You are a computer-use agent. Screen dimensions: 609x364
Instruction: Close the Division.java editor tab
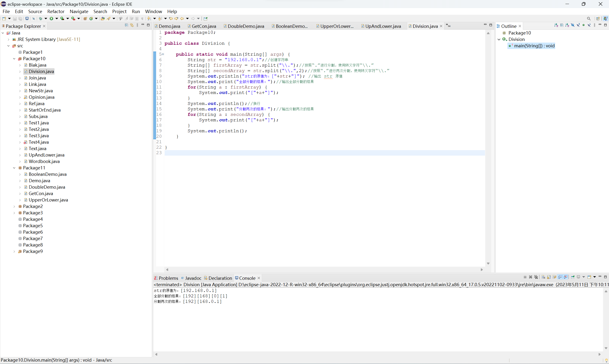(x=441, y=26)
